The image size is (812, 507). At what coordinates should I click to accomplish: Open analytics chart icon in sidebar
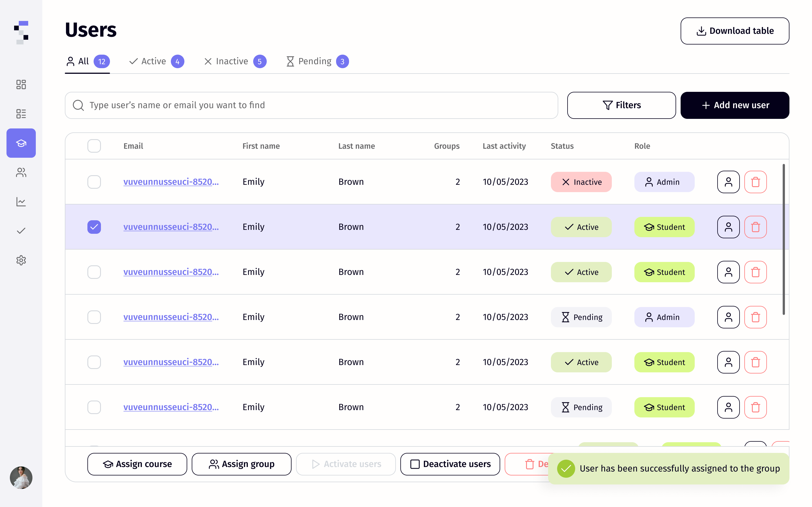pyautogui.click(x=21, y=201)
